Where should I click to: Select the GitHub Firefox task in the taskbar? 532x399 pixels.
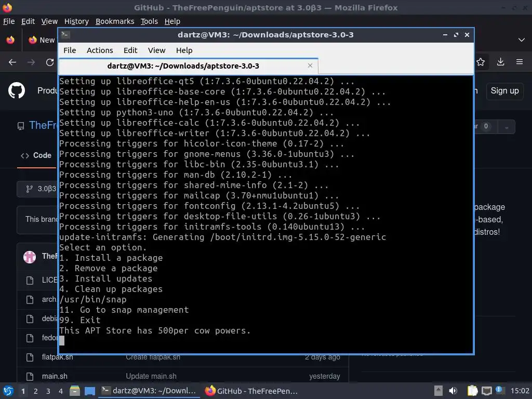pyautogui.click(x=251, y=391)
